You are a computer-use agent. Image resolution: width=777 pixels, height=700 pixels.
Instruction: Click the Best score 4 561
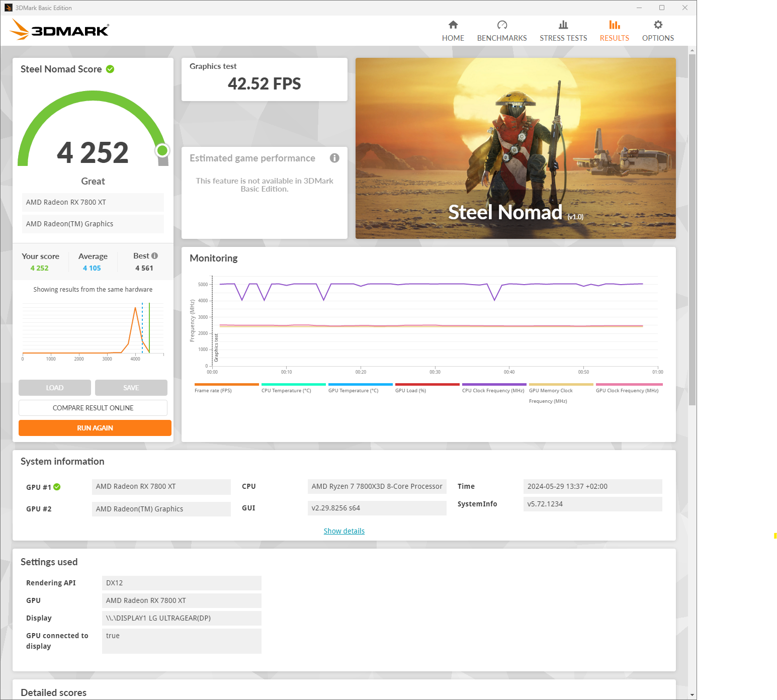[144, 268]
